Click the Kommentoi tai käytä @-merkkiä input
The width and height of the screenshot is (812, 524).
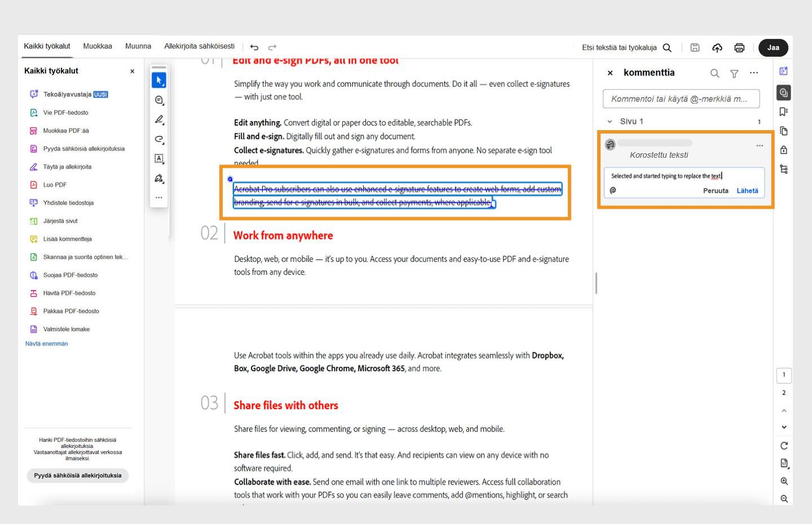(x=681, y=99)
